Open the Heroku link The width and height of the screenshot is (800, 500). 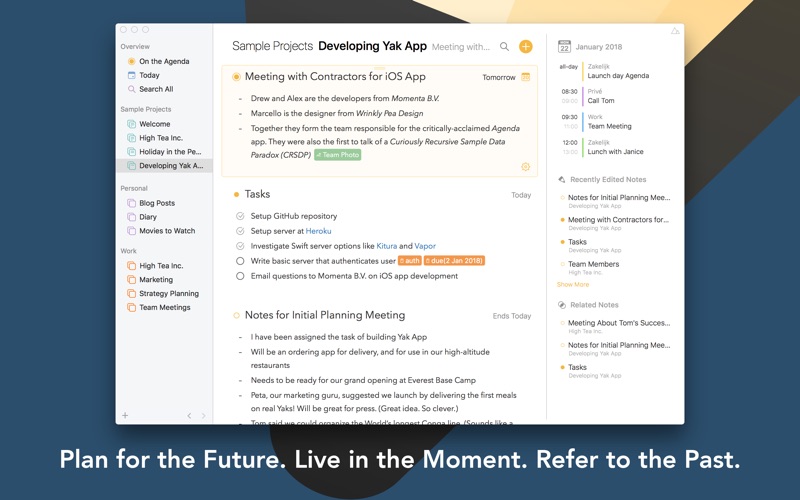click(318, 231)
